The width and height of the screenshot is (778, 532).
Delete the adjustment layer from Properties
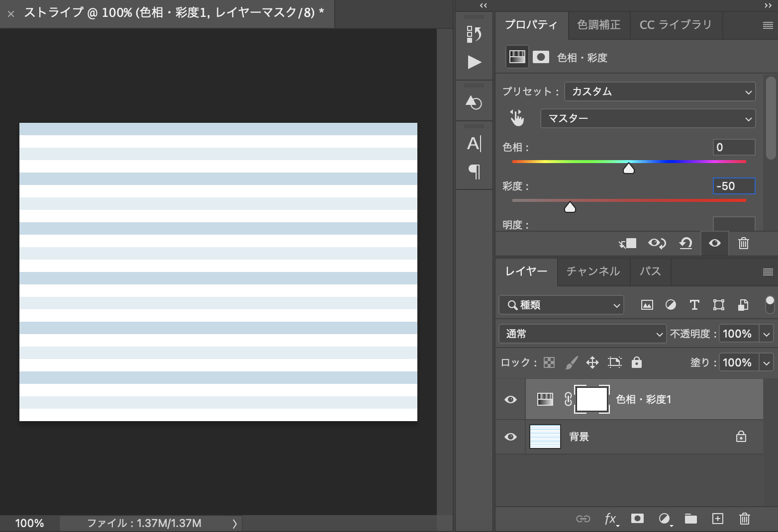pyautogui.click(x=744, y=244)
